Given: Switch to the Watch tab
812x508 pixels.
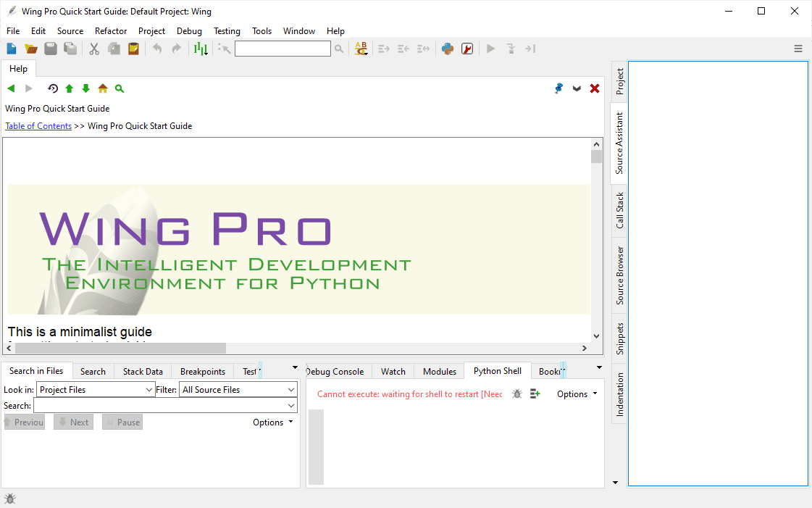Looking at the screenshot, I should pos(393,371).
